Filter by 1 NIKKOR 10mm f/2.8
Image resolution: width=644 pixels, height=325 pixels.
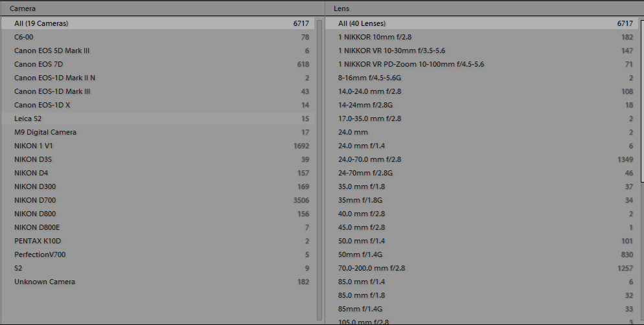tap(483, 37)
